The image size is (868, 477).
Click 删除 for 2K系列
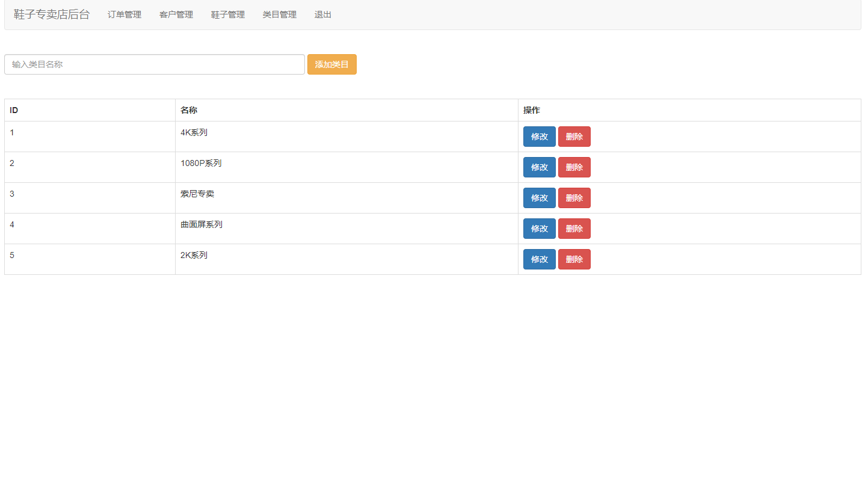(574, 259)
